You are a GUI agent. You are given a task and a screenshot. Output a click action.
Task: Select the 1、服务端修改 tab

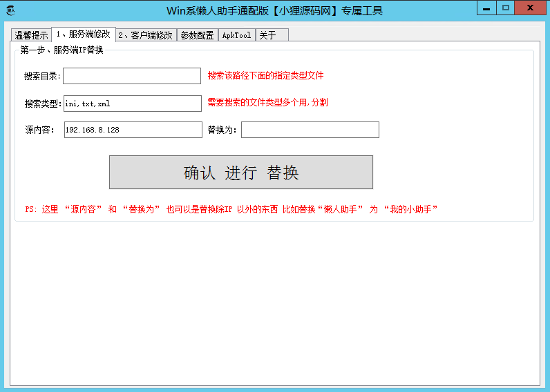(x=84, y=34)
